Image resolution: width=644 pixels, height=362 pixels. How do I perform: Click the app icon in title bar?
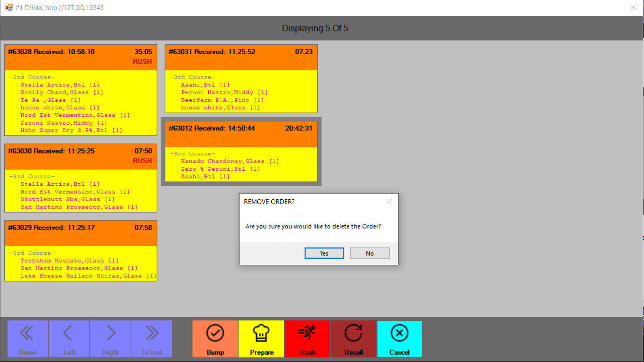[x=9, y=7]
